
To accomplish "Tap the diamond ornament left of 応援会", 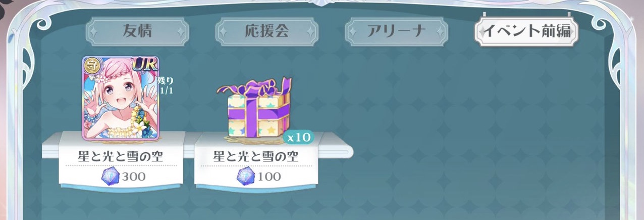I will [224, 32].
